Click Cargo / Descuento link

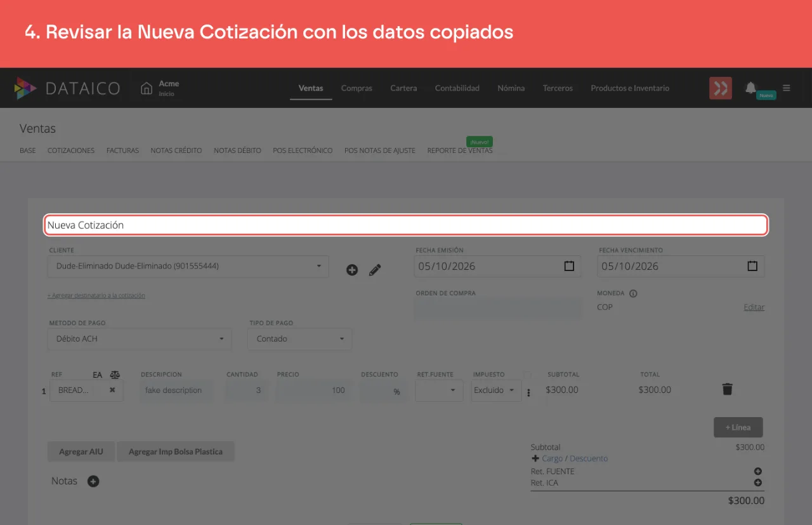click(x=575, y=458)
